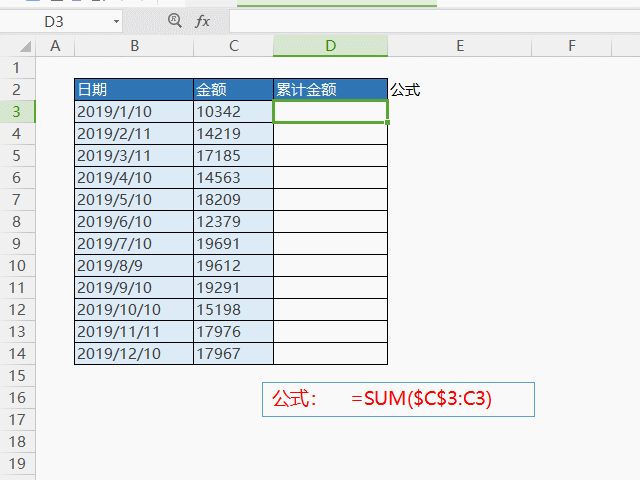The width and height of the screenshot is (640, 480).
Task: Click cell with date 2019/9/10
Action: pos(134,288)
